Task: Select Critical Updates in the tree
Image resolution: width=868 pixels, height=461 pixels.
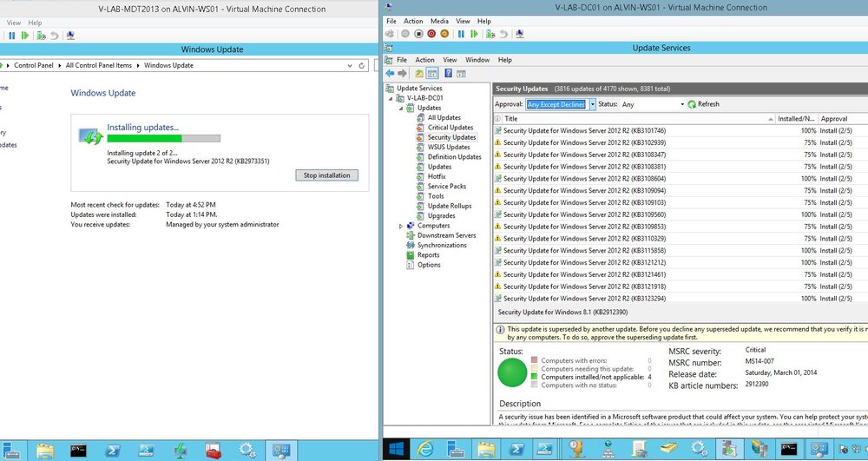Action: tap(450, 128)
